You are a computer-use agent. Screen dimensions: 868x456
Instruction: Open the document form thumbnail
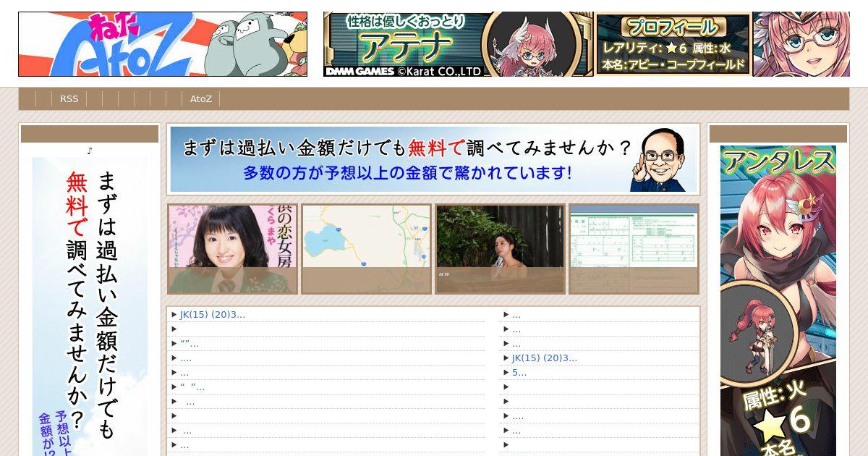[634, 249]
